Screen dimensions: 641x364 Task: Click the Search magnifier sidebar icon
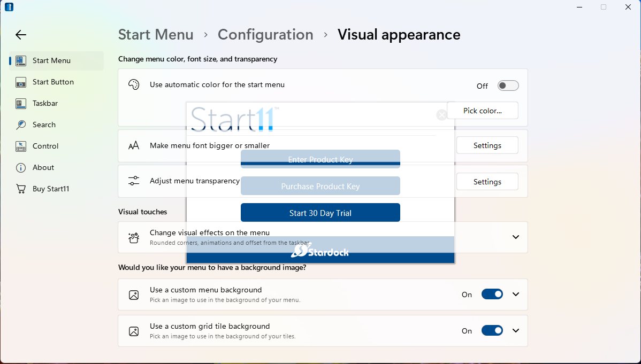[x=21, y=125]
